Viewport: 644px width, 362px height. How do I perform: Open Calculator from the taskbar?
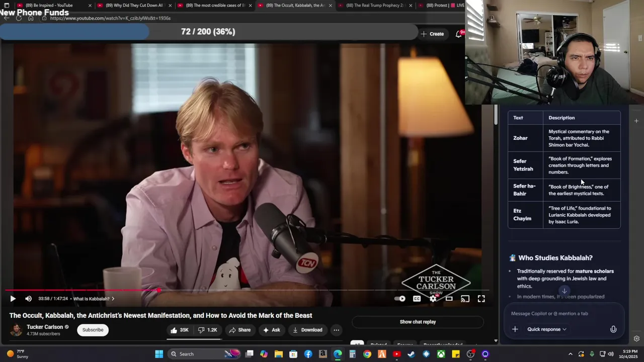352,354
